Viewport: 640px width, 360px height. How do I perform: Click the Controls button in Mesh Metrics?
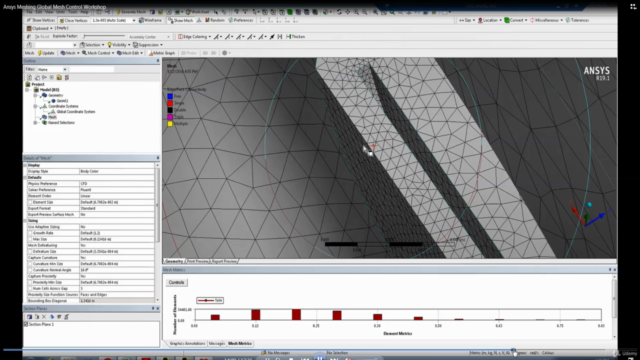[x=176, y=282]
